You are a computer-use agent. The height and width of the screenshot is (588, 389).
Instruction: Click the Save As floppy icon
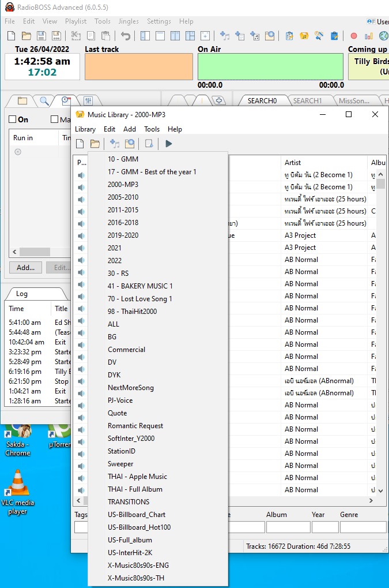click(56, 36)
